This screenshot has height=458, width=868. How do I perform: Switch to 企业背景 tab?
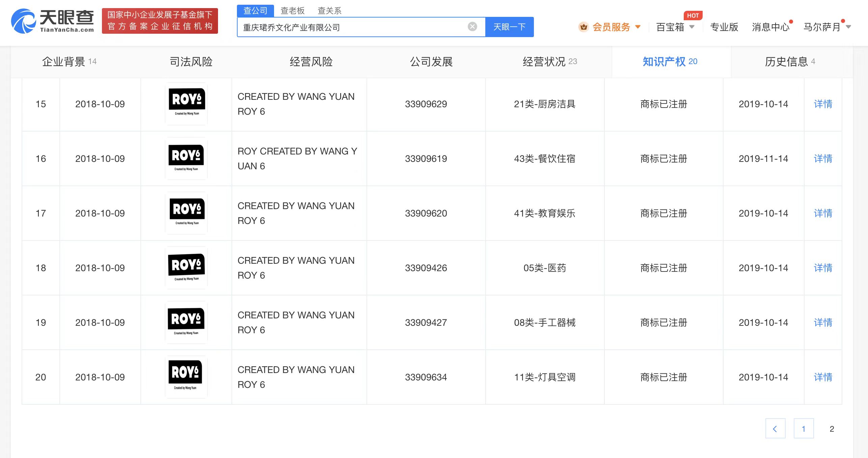[x=69, y=62]
